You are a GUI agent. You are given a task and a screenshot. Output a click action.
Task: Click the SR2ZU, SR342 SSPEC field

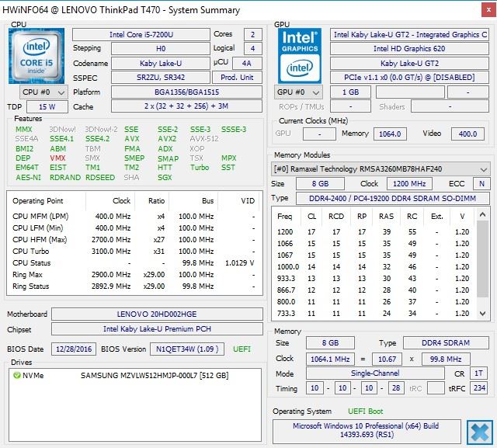tap(161, 78)
